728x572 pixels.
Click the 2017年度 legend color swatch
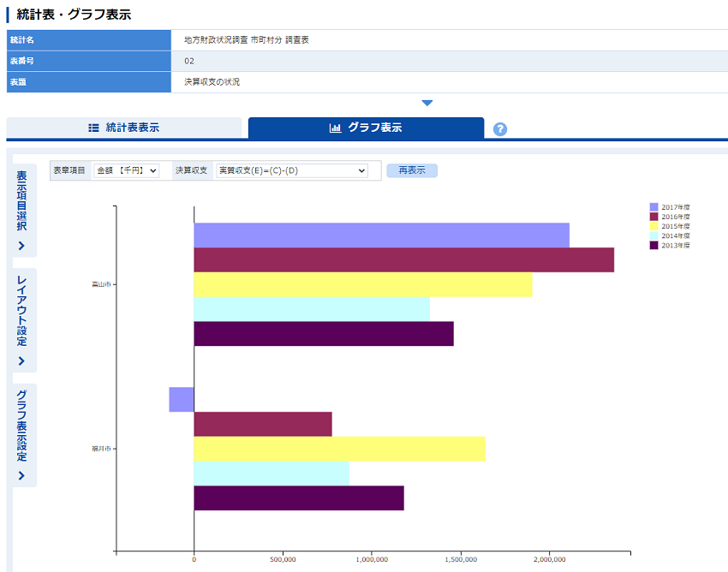tap(654, 207)
